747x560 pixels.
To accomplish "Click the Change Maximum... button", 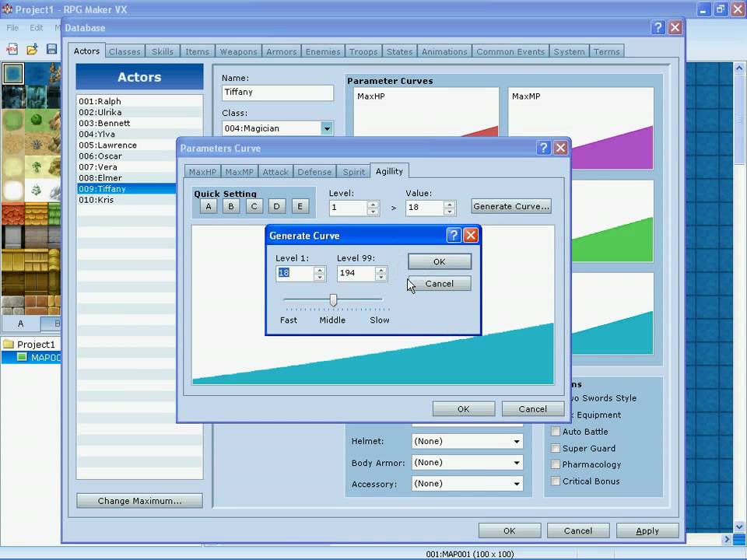I will tap(139, 501).
